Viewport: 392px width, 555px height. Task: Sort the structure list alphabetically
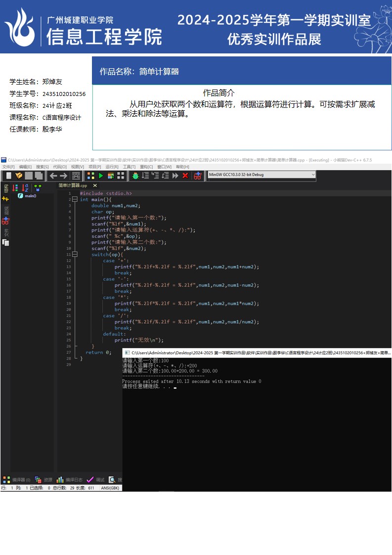point(25,187)
